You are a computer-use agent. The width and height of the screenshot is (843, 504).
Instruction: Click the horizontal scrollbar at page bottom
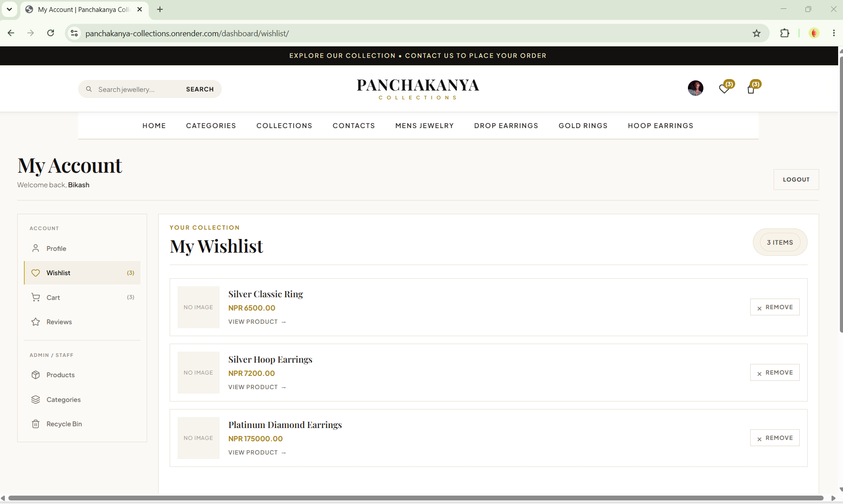point(415,498)
